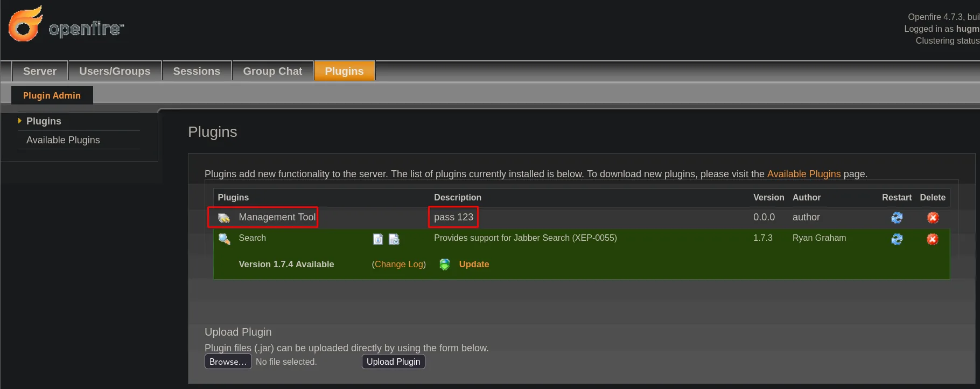The height and width of the screenshot is (389, 980).
Task: Click the Search plugin magnifier icon
Action: click(224, 239)
